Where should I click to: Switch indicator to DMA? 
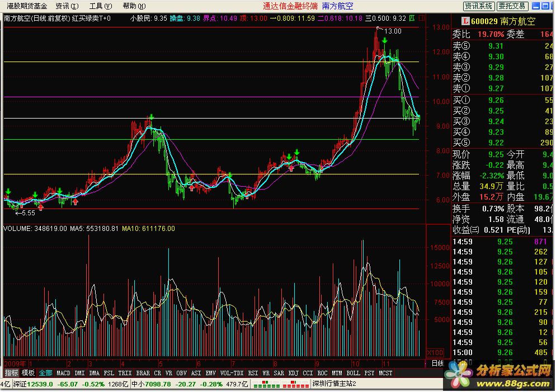(x=95, y=373)
